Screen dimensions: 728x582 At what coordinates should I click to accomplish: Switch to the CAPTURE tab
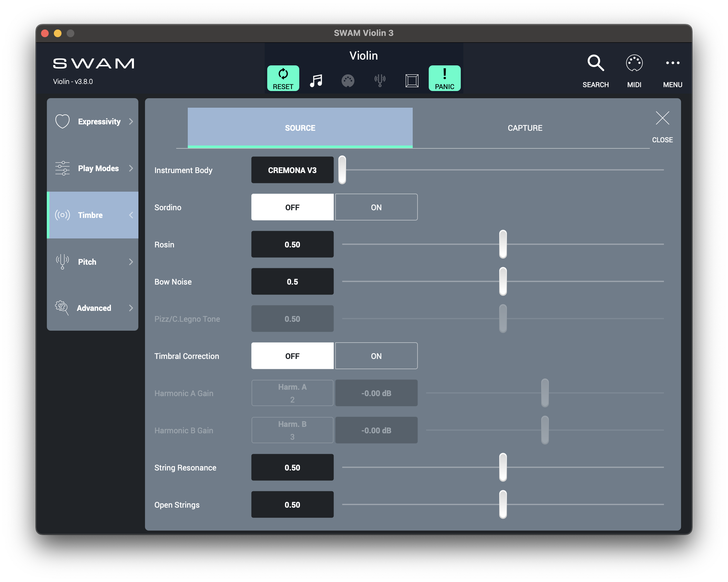tap(525, 128)
